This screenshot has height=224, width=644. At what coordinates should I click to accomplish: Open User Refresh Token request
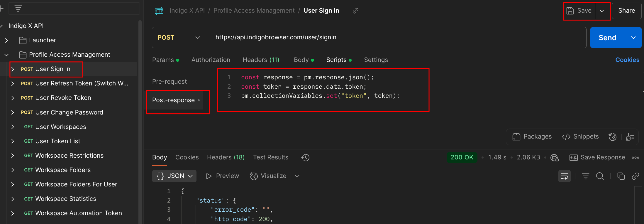click(74, 83)
